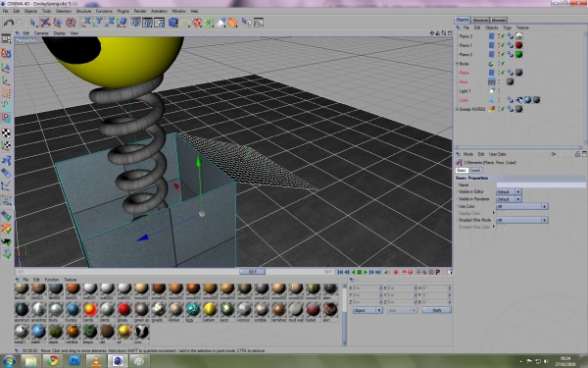This screenshot has width=588, height=368.
Task: Click the light object toolbar icon
Action: [x=221, y=23]
